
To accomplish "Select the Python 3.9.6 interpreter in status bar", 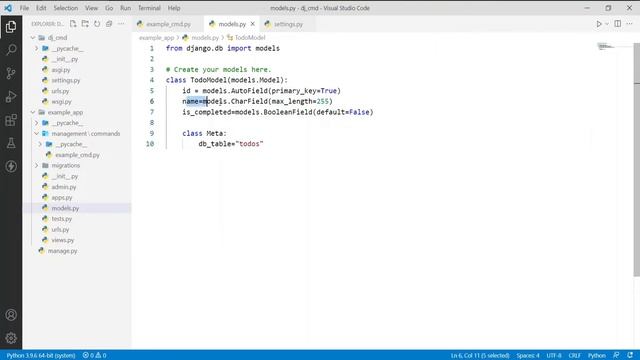I will 41,356.
